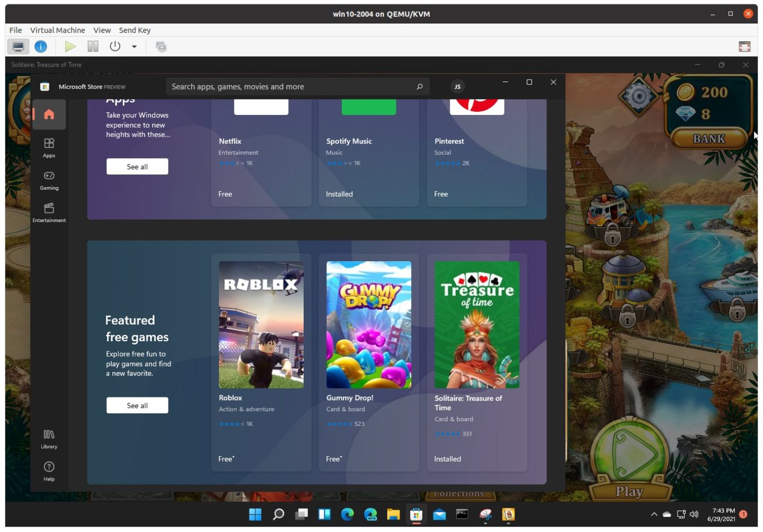Screen dimensions: 763x532
Task: Select the Apps icon in the Store sidebar
Action: click(49, 147)
